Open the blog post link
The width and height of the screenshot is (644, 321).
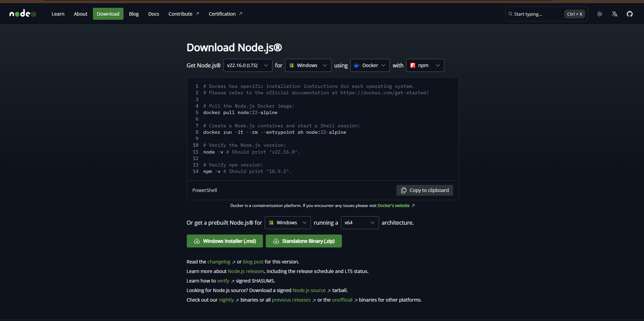[253, 262]
